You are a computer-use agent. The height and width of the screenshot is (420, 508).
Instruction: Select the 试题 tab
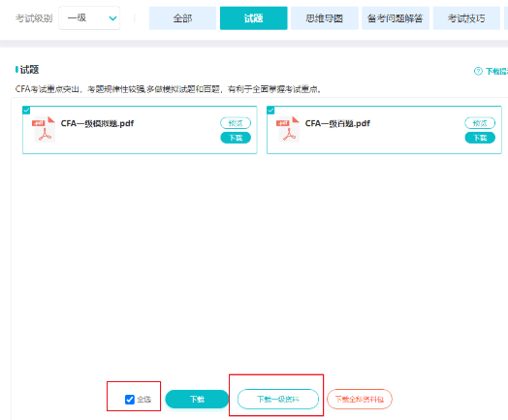[x=254, y=18]
